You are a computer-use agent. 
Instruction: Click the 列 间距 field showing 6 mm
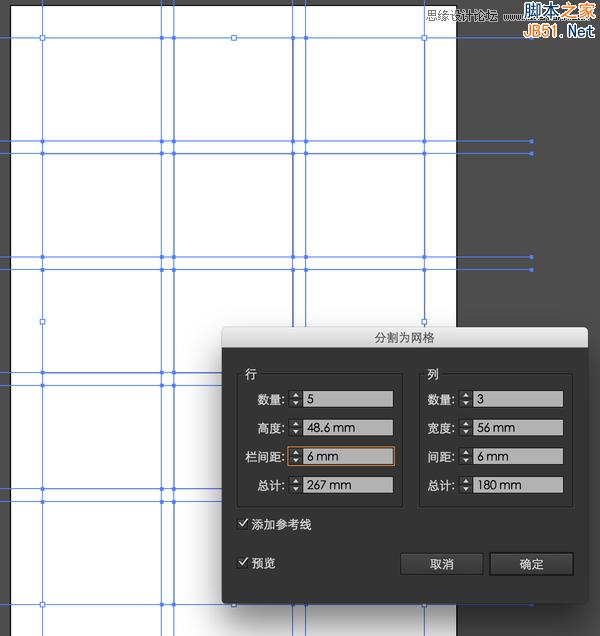point(518,456)
